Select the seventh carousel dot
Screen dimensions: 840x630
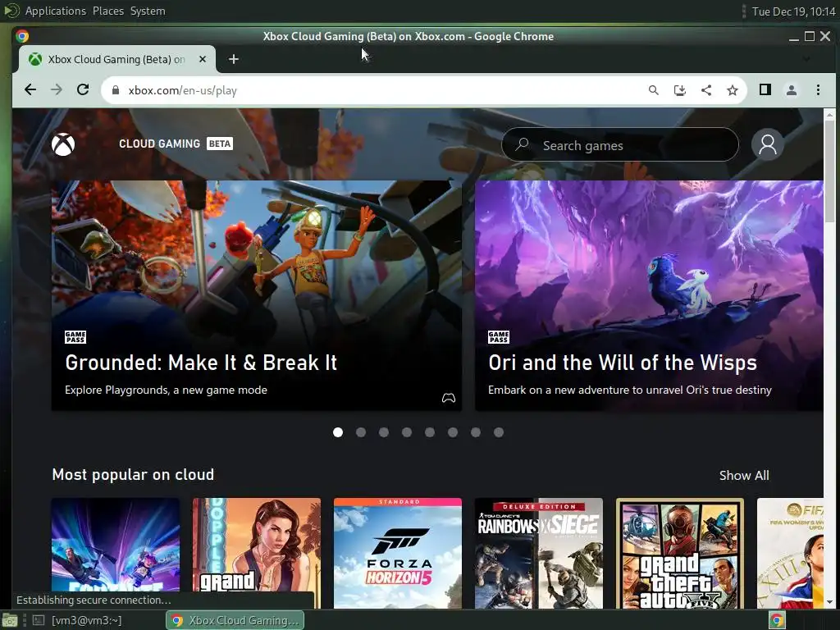(476, 432)
